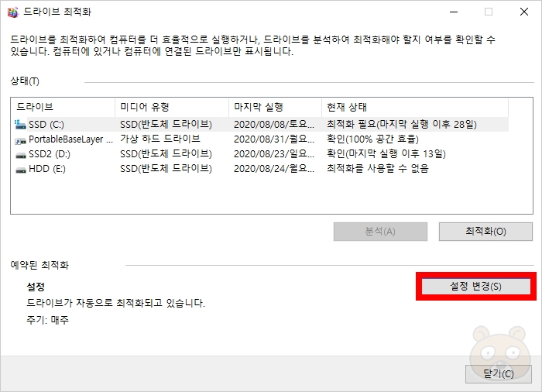Image resolution: width=542 pixels, height=392 pixels.
Task: Click the 2020/08/31 last run date
Action: [x=274, y=139]
